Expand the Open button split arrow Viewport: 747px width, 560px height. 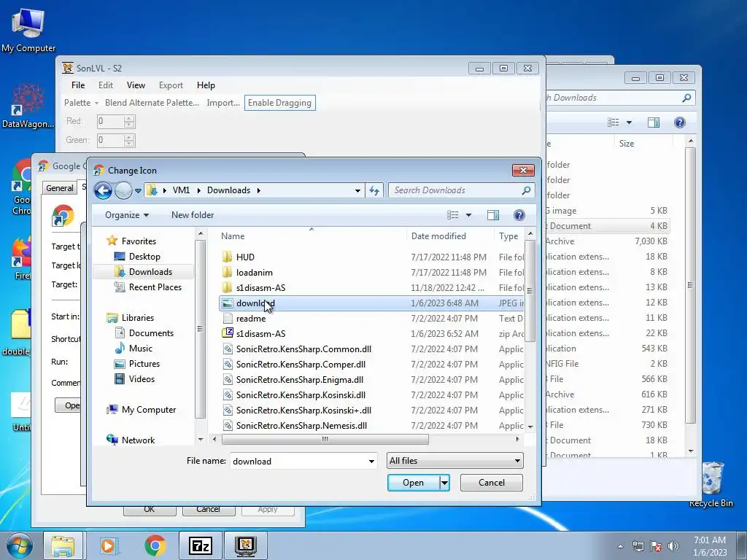coord(444,483)
